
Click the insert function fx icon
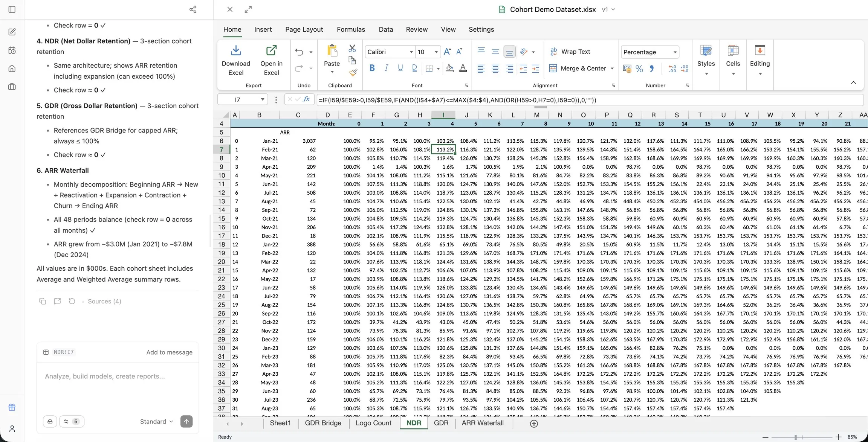306,99
